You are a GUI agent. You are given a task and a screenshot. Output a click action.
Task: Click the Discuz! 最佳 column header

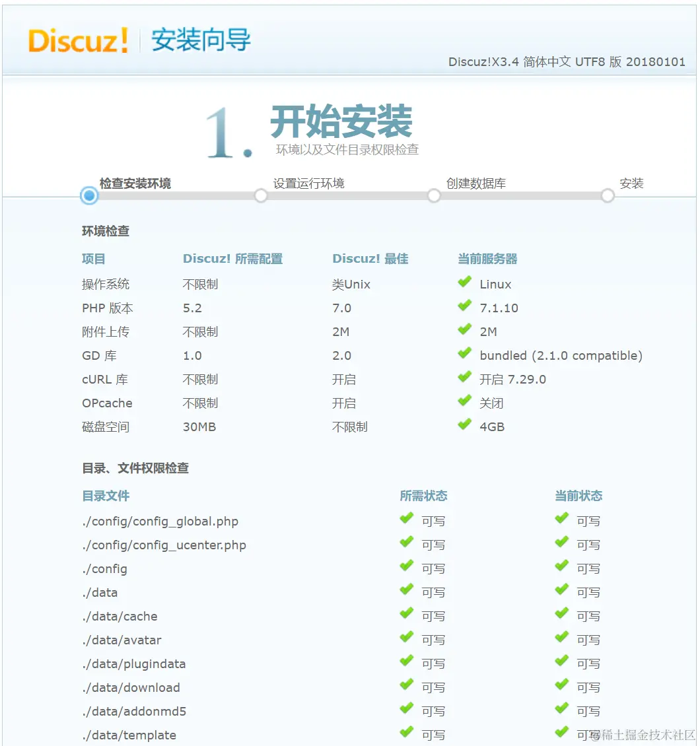point(370,259)
